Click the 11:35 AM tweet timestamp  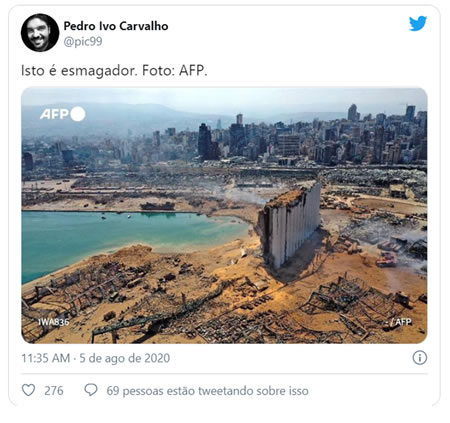pyautogui.click(x=46, y=358)
